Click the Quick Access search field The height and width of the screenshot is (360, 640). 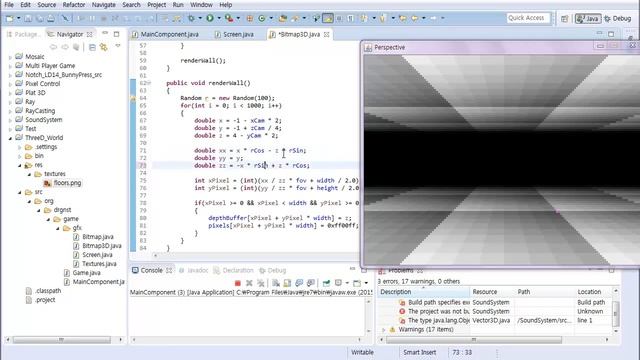point(527,18)
